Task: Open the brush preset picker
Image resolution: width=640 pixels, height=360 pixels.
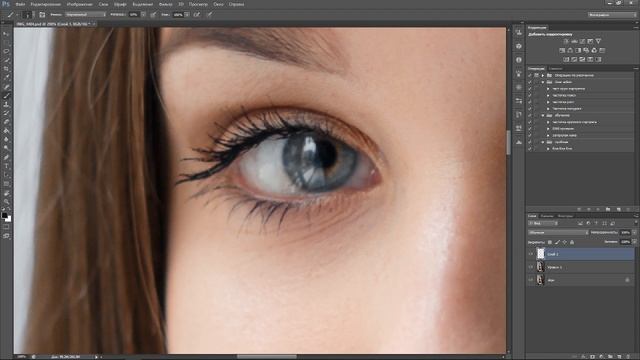Action: (28, 15)
